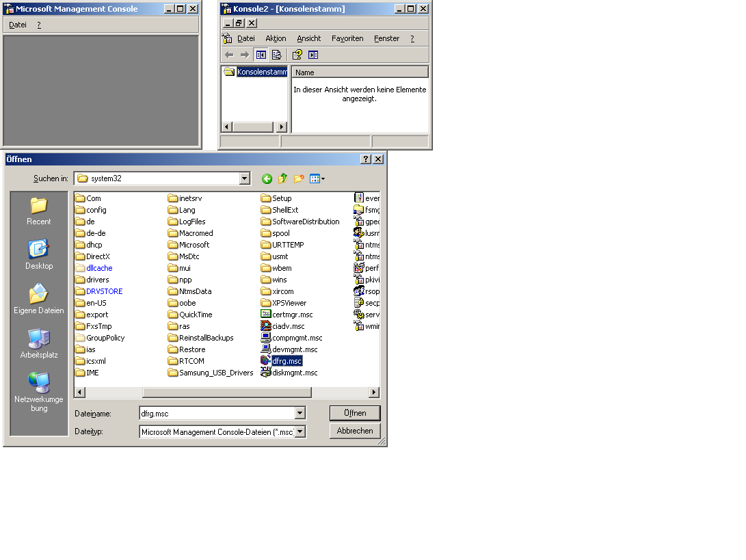Viewport: 746px width, 560px height.
Task: Select the XPSViewer folder
Action: tap(284, 303)
